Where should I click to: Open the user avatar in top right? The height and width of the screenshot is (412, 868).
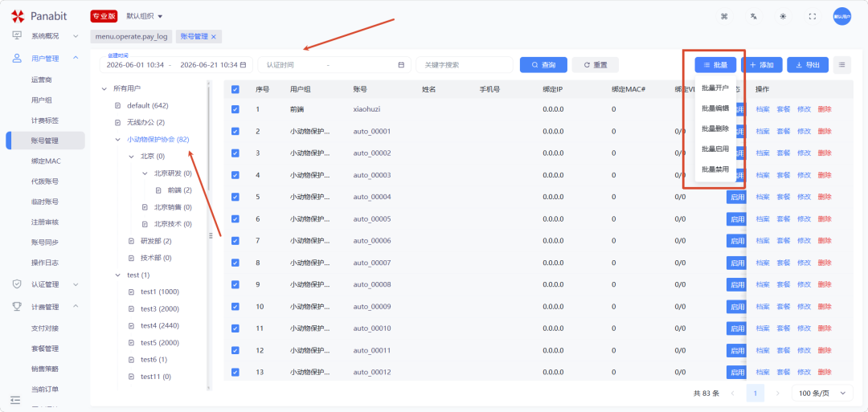coord(842,16)
